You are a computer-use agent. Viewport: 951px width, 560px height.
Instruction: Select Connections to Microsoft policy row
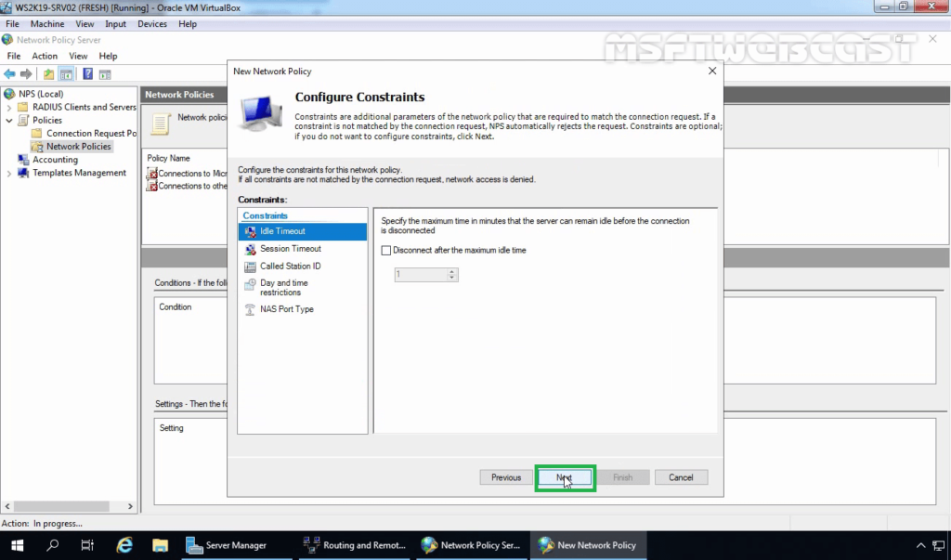[x=187, y=174]
